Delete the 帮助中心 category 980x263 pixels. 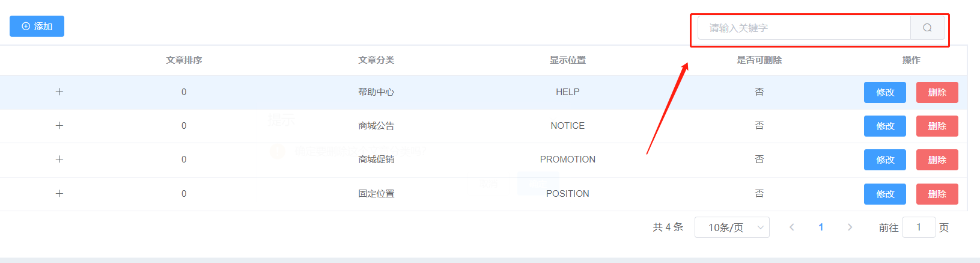[937, 93]
